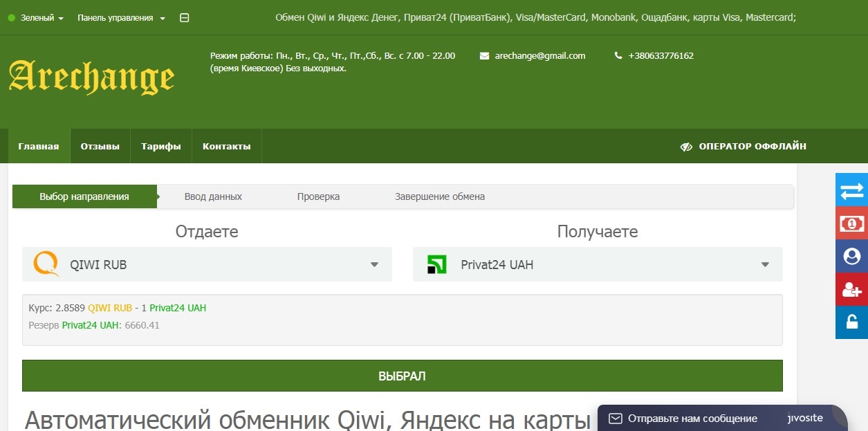Click the green ВЫБРАЛ button
Screen dimensions: 868x431
click(403, 376)
